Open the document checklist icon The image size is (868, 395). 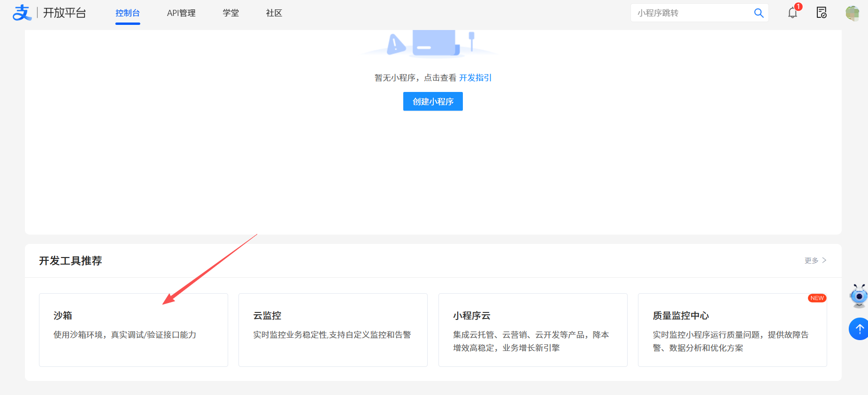point(821,13)
